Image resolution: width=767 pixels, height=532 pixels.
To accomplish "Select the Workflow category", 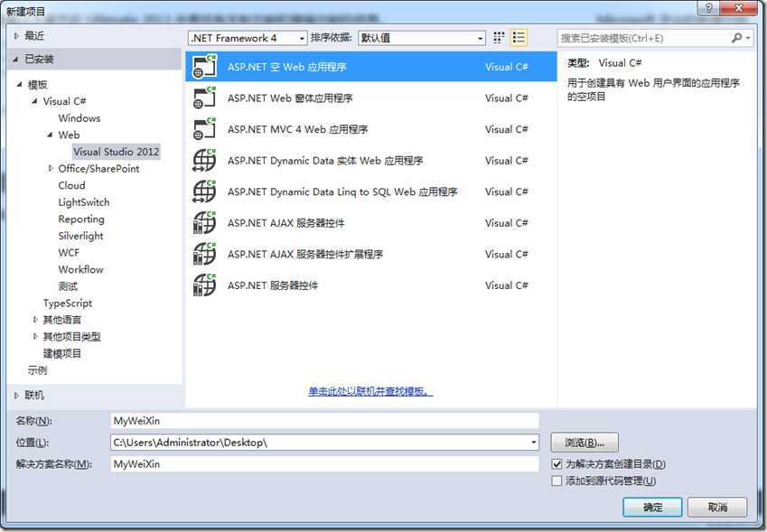I will [80, 269].
